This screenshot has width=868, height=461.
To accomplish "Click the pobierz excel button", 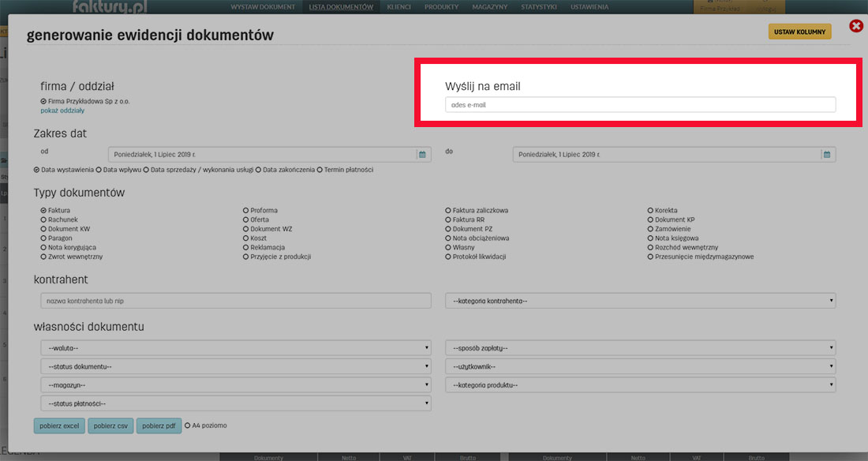I will coord(58,426).
